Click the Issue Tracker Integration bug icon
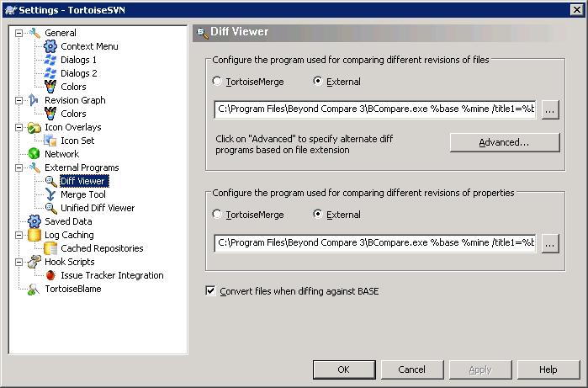Image resolution: width=588 pixels, height=388 pixels. 50,275
